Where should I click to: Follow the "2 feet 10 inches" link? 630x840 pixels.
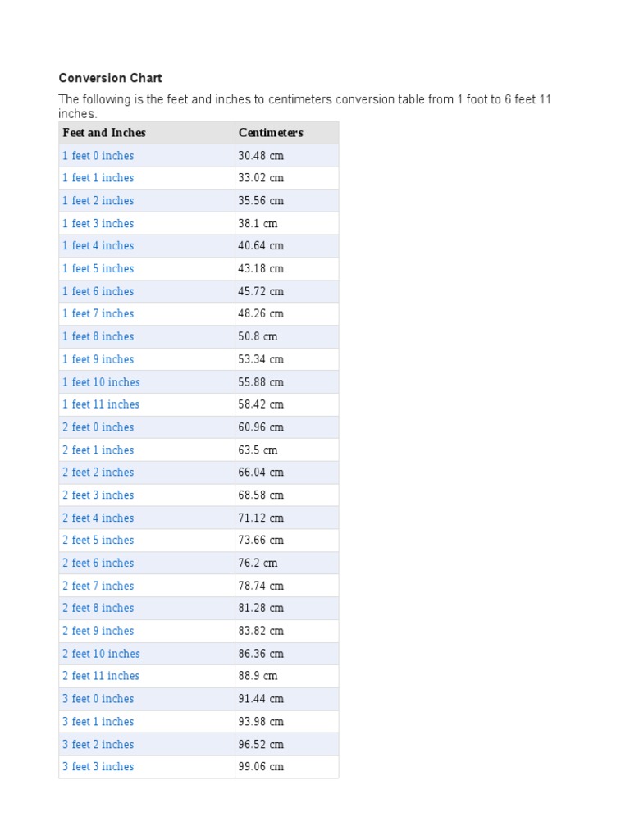click(x=101, y=654)
